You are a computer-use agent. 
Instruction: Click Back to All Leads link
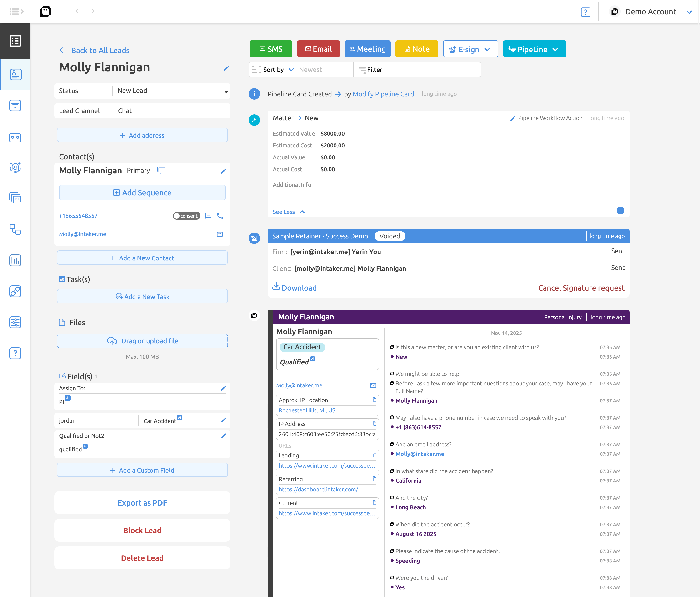point(100,50)
